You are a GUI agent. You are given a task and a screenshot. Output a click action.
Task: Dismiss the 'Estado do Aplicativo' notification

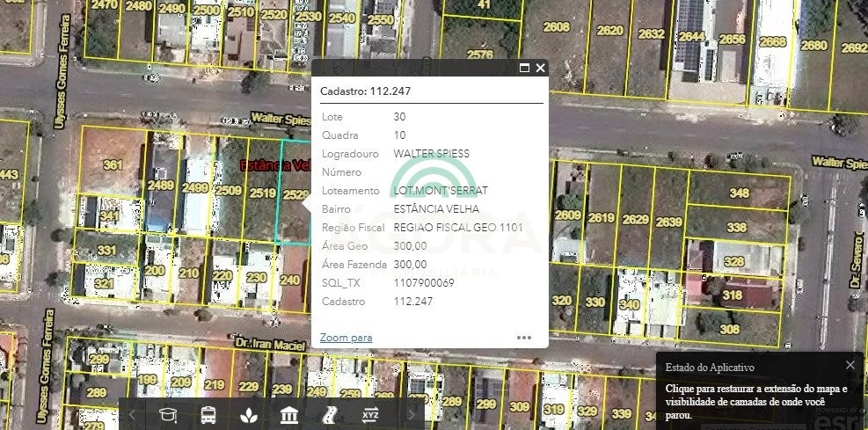850,365
